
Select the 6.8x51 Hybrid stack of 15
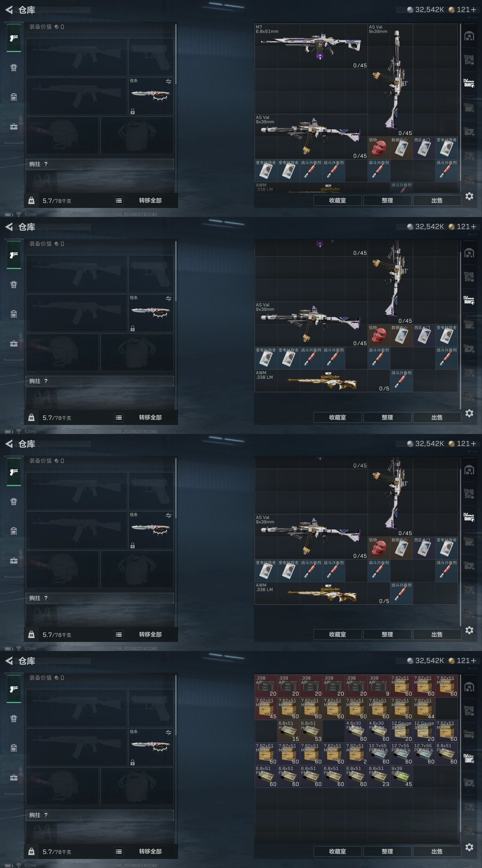coord(289,731)
